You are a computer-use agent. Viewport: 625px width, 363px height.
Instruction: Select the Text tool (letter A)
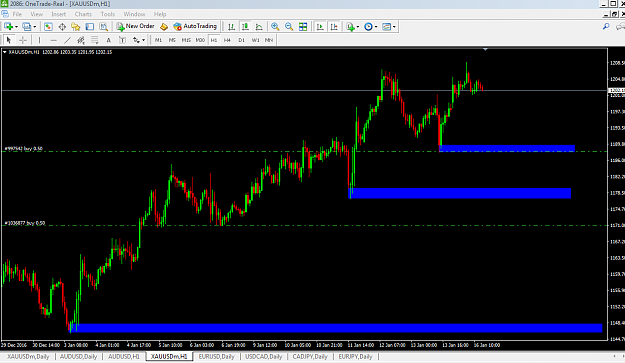pyautogui.click(x=108, y=40)
